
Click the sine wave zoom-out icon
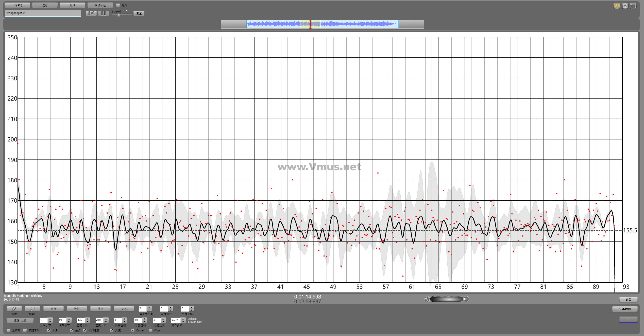[x=427, y=299]
